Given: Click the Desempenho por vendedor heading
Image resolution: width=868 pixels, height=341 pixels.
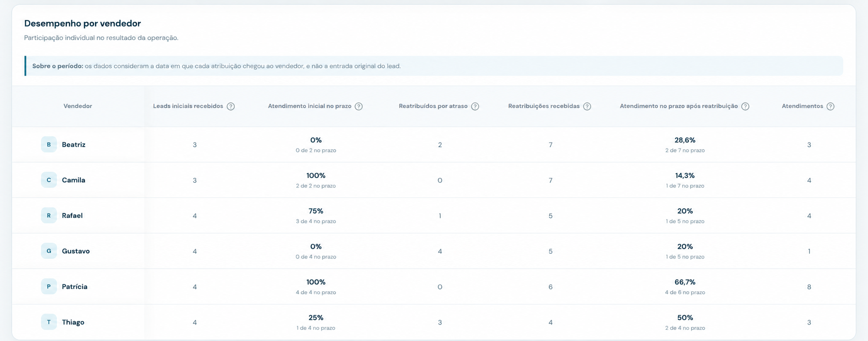Looking at the screenshot, I should click(x=82, y=23).
